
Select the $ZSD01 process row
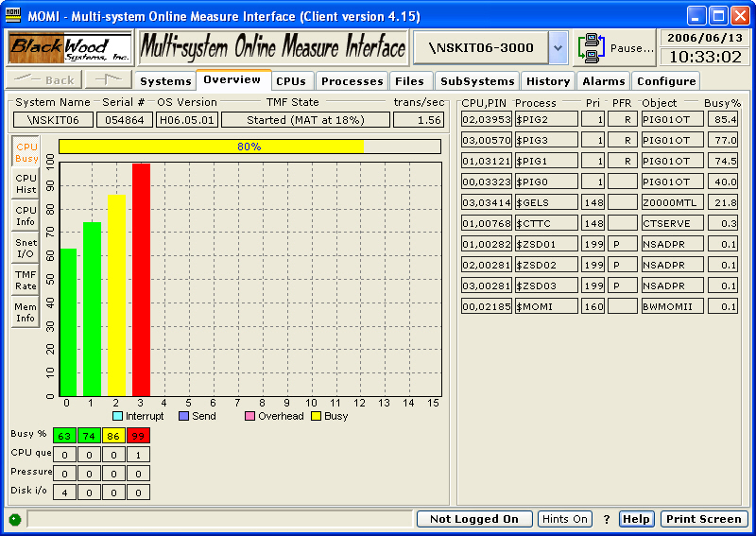point(599,244)
